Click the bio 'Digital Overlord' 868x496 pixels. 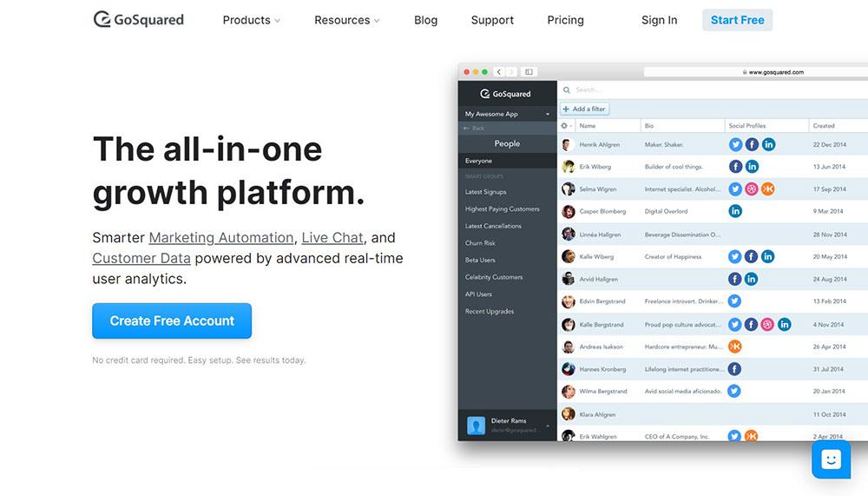(666, 211)
